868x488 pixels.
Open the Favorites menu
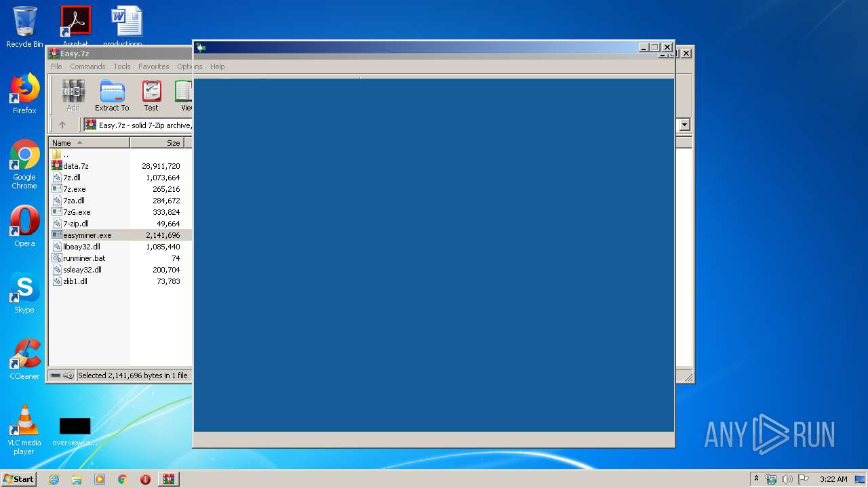click(154, 66)
